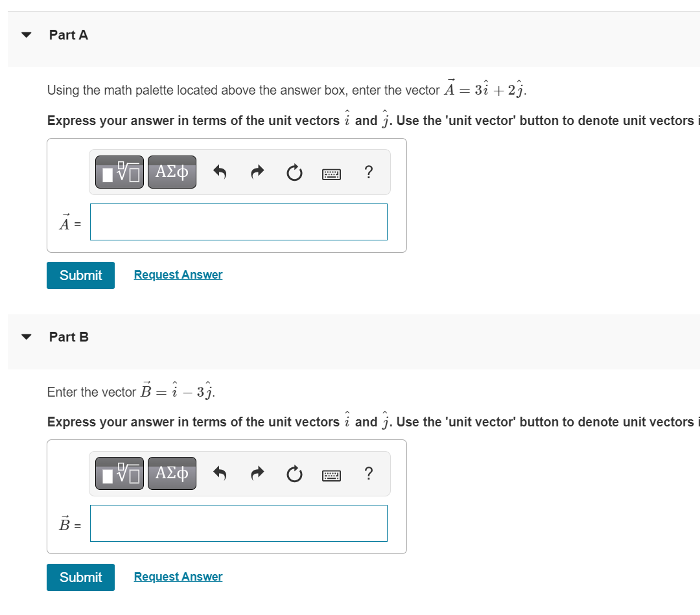The width and height of the screenshot is (700, 615).
Task: Open the keyboard shortcuts icon in Part B
Action: 331,474
